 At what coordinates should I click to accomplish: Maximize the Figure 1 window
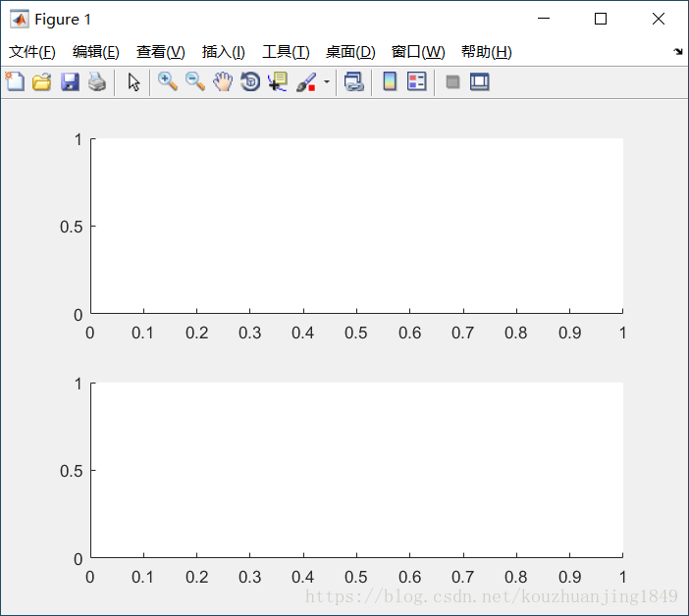pos(601,19)
